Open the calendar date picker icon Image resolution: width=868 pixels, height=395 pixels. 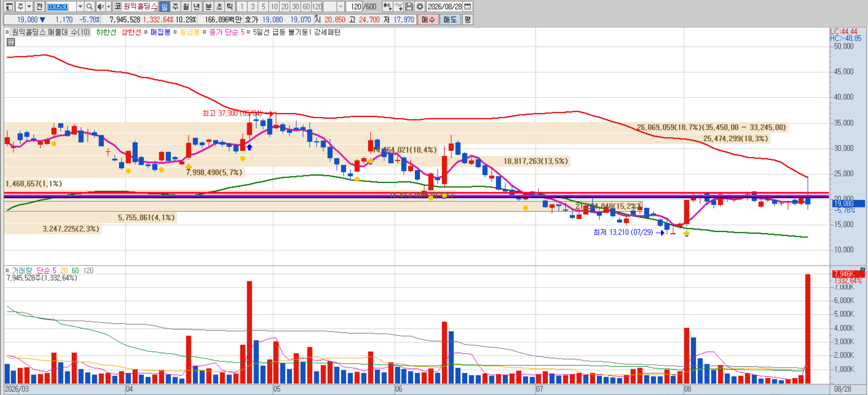pos(468,6)
